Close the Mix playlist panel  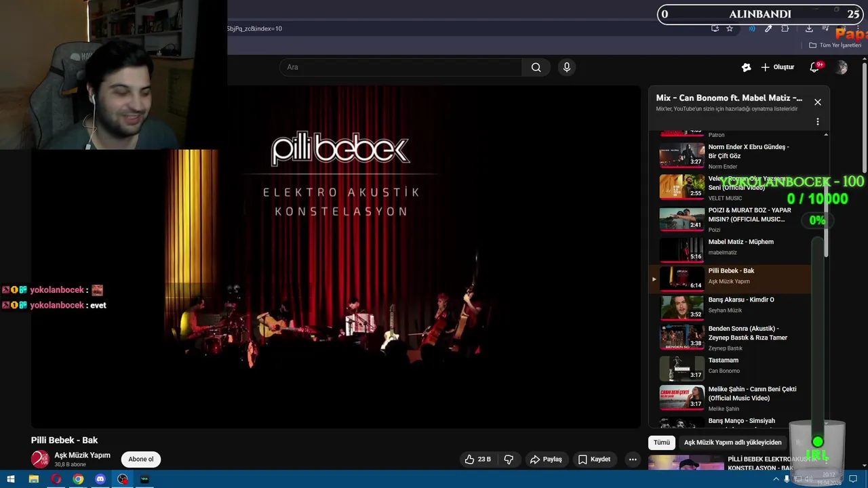pos(818,102)
